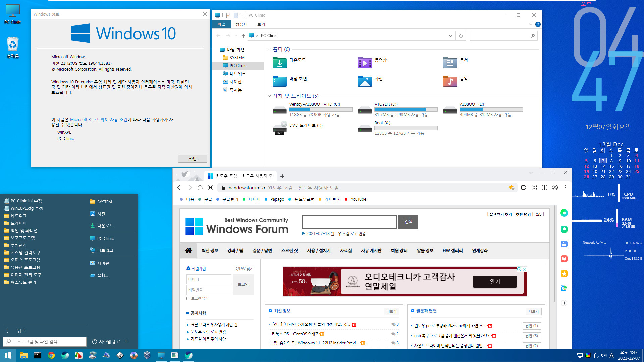Reload the windowsforum.kr page
Image resolution: width=644 pixels, height=362 pixels.
coord(200,188)
